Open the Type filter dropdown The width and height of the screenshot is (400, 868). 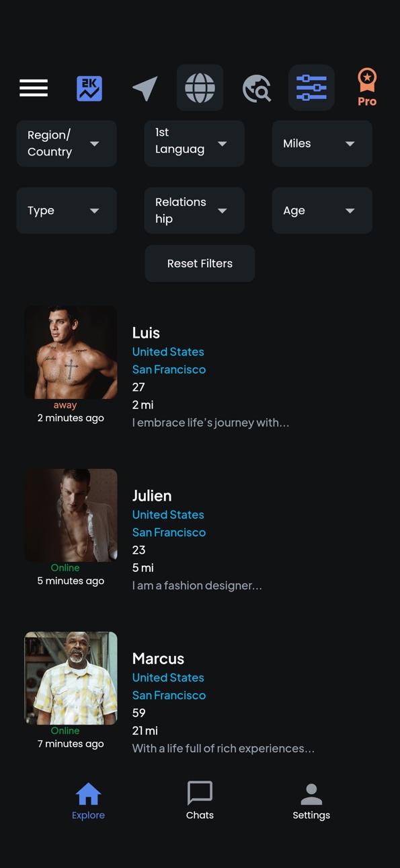pyautogui.click(x=67, y=211)
